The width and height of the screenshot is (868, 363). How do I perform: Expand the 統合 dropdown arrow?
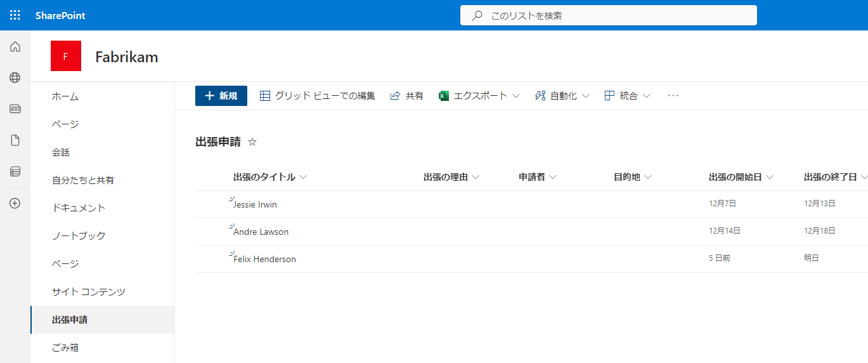647,96
